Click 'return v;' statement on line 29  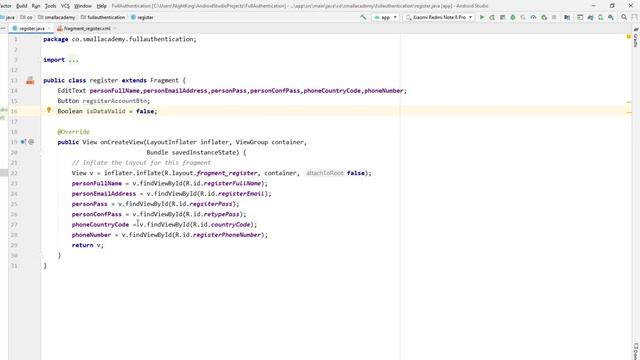pos(88,245)
